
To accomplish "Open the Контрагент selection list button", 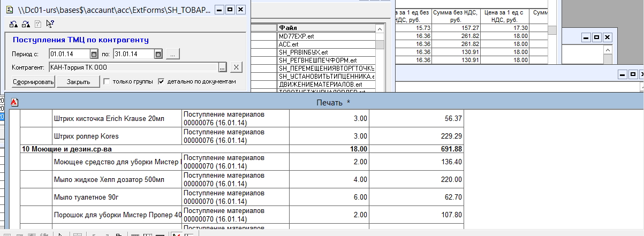I will (x=222, y=67).
